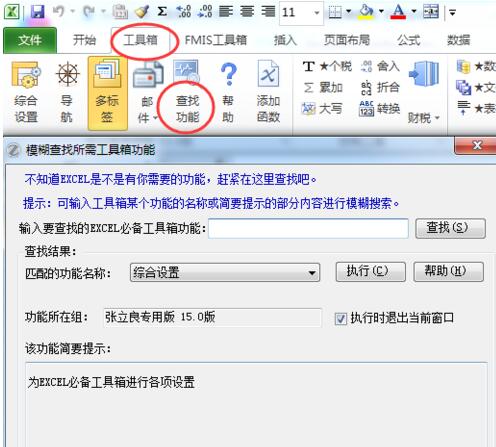This screenshot has height=447, width=496.
Task: Click the ★个税 tool
Action: pyautogui.click(x=327, y=66)
